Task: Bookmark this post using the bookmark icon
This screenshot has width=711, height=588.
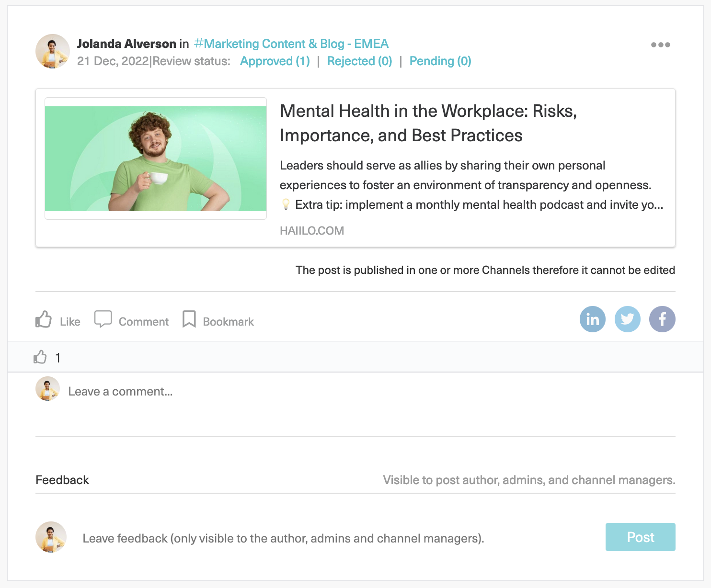Action: pyautogui.click(x=189, y=319)
